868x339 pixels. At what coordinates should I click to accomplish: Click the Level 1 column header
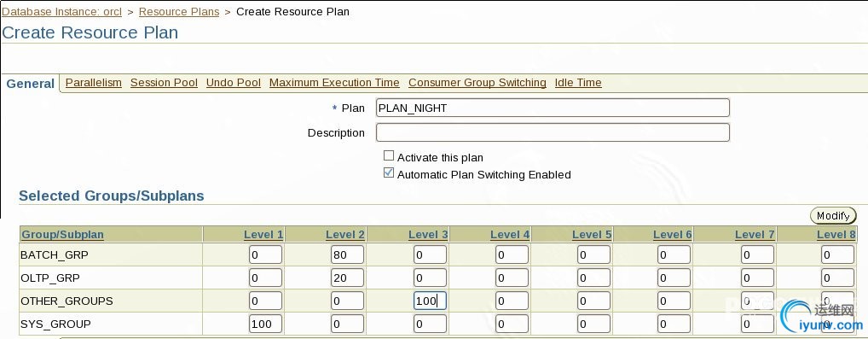263,235
